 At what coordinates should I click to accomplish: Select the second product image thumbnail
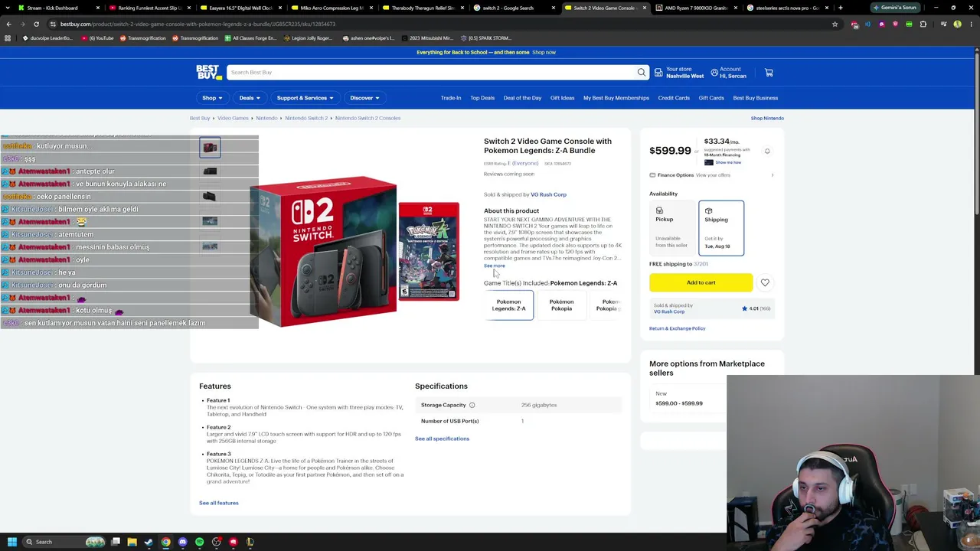click(210, 171)
